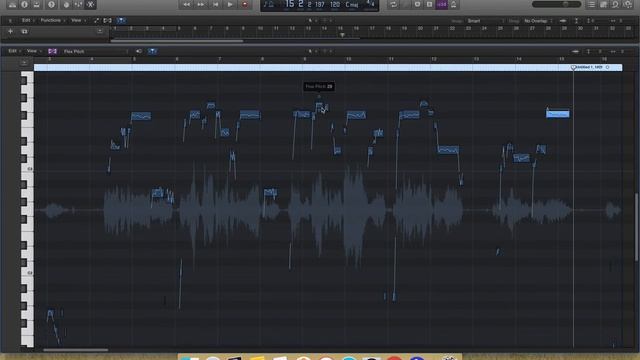Click the editor's vertical zoom button
Viewport: 640px width, 360px height.
[x=589, y=51]
